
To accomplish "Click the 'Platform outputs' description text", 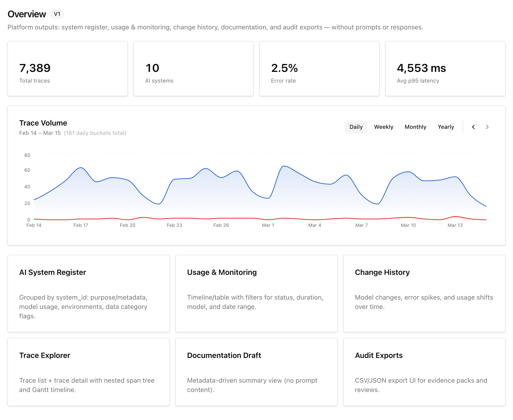I will [215, 27].
